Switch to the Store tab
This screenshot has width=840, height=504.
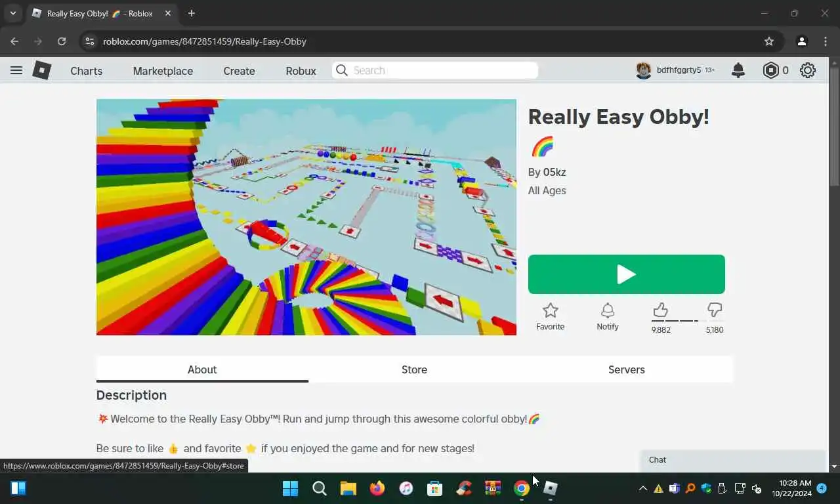(x=414, y=369)
